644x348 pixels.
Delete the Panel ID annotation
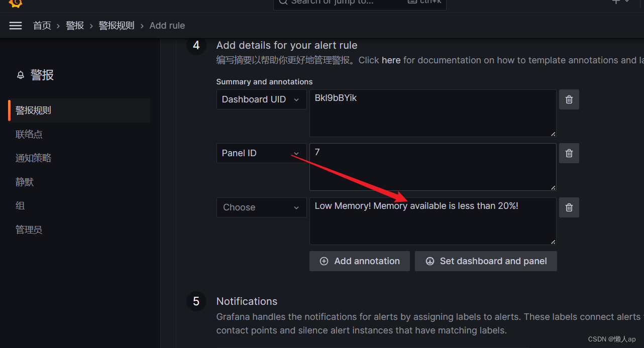tap(569, 153)
